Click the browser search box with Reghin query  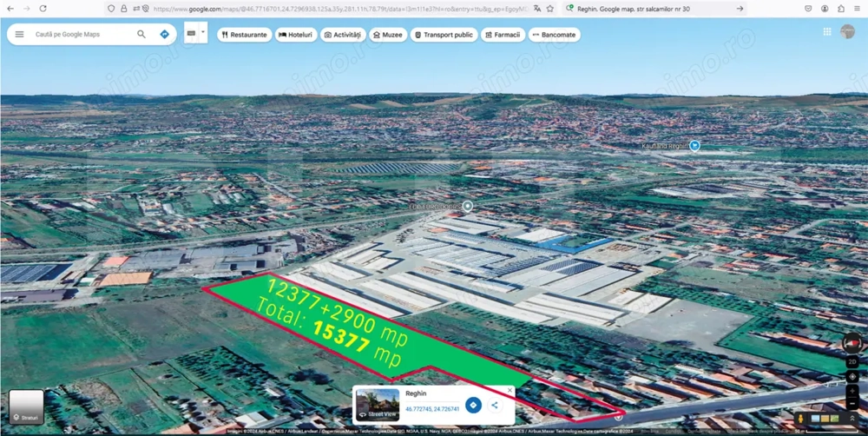[654, 9]
